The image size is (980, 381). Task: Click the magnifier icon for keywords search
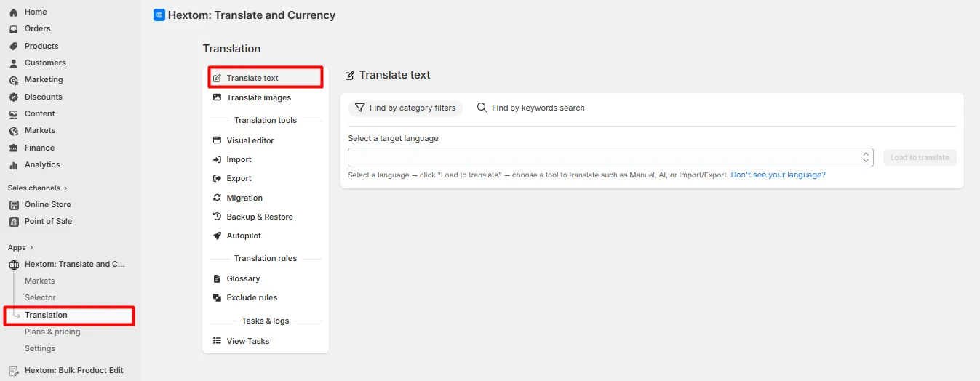coord(482,108)
